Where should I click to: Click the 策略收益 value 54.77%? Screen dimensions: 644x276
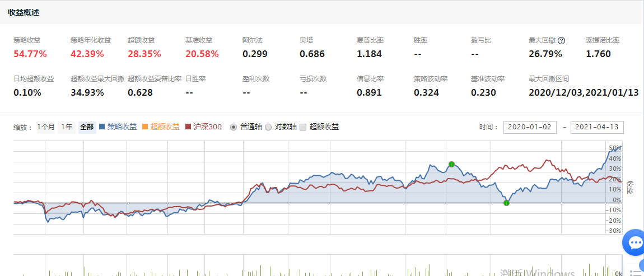pos(30,54)
